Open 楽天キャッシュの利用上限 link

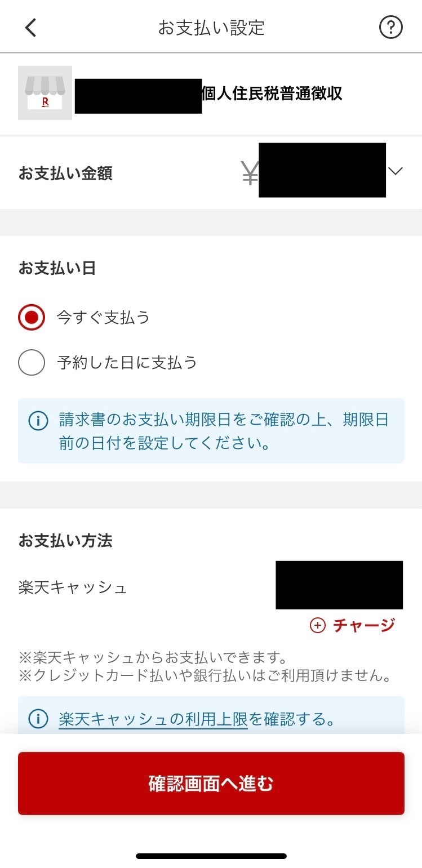click(153, 719)
